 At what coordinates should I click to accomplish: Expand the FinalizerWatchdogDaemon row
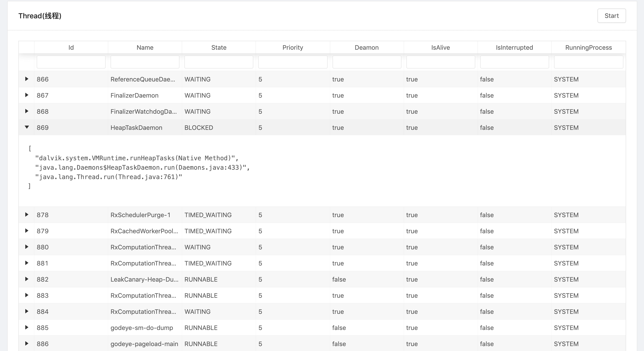tap(27, 111)
